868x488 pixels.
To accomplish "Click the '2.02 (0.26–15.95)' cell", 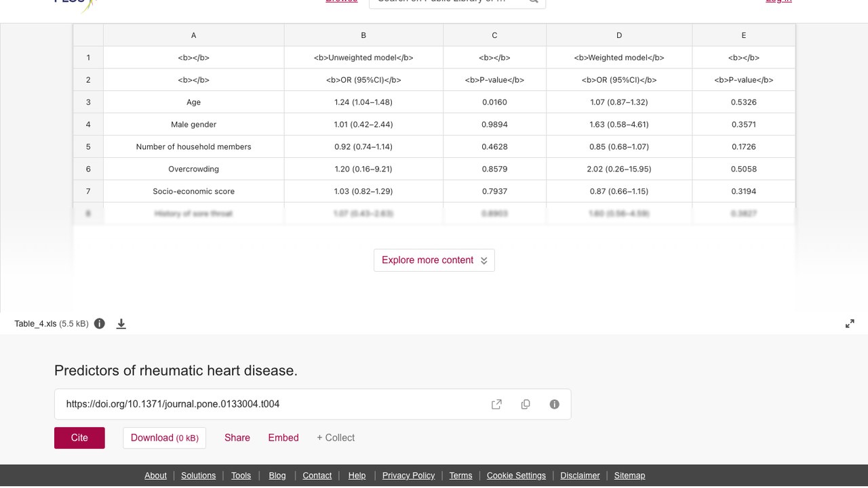I will click(x=619, y=169).
